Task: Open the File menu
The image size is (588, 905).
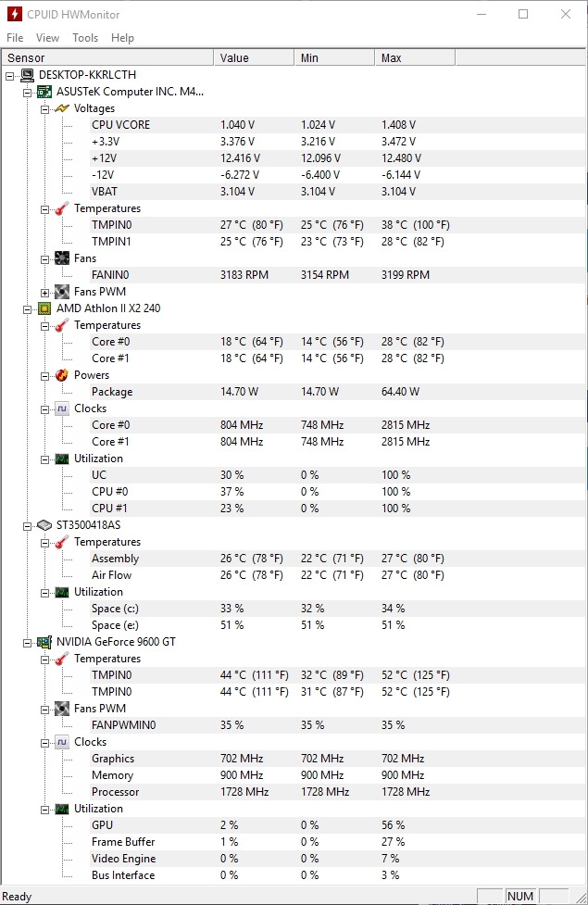Action: coord(15,38)
